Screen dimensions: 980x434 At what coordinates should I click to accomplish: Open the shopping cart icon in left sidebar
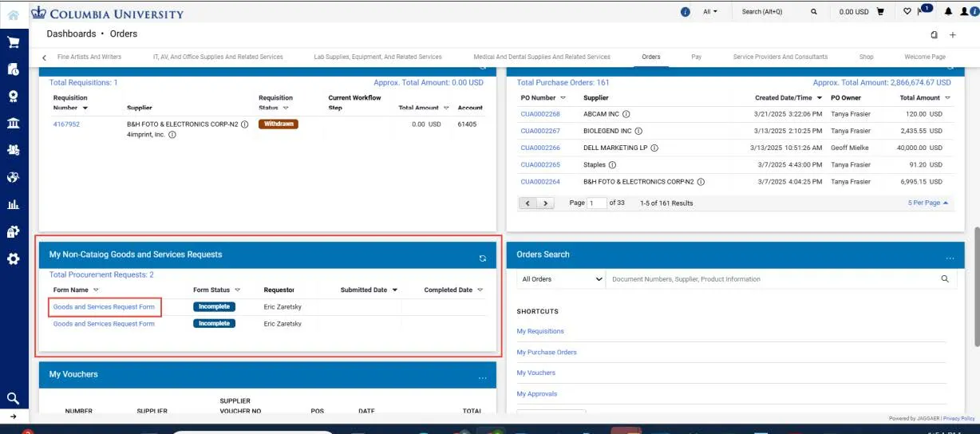pos(13,42)
